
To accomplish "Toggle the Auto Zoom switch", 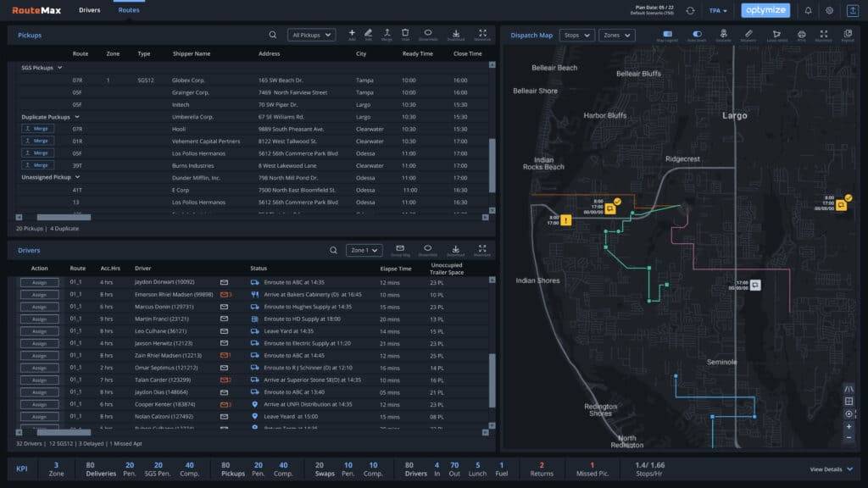I will [697, 36].
